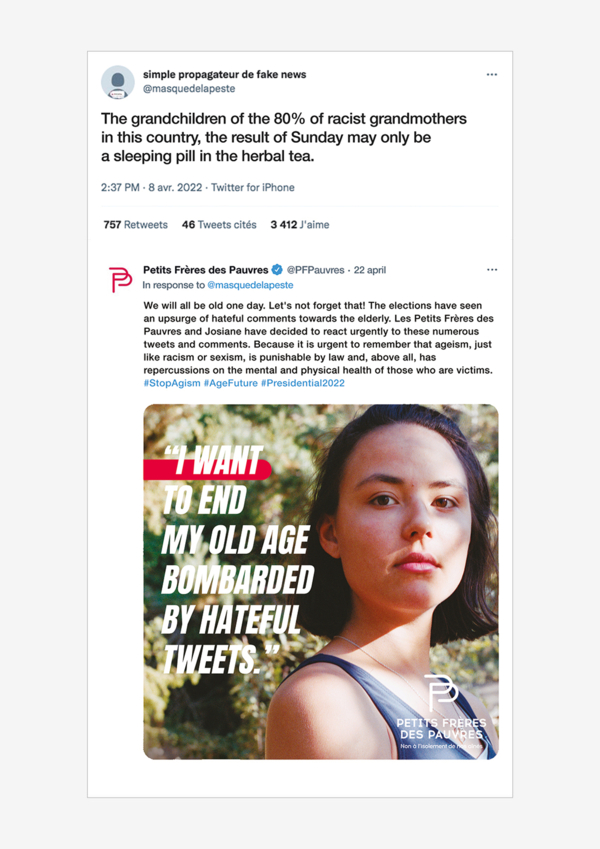Open the reply tweet's three-dot menu
The height and width of the screenshot is (849, 600).
coord(492,270)
